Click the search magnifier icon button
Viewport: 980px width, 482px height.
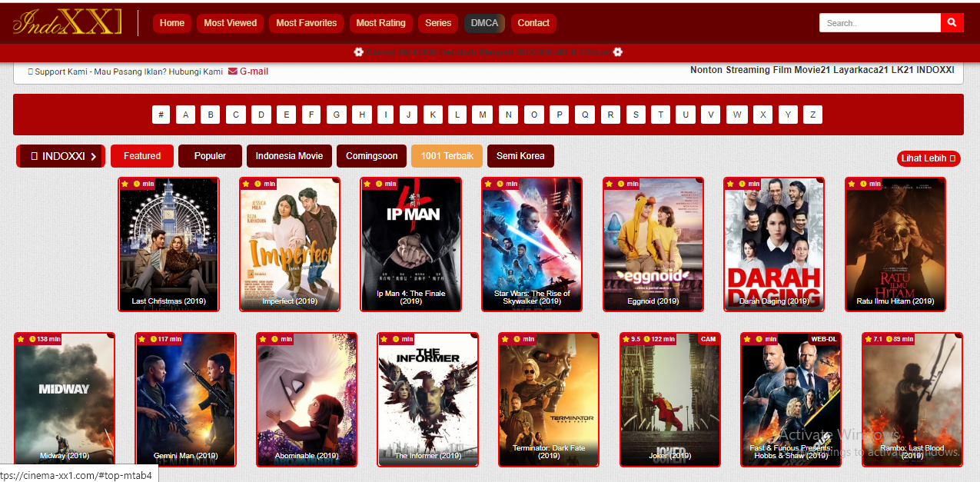952,23
